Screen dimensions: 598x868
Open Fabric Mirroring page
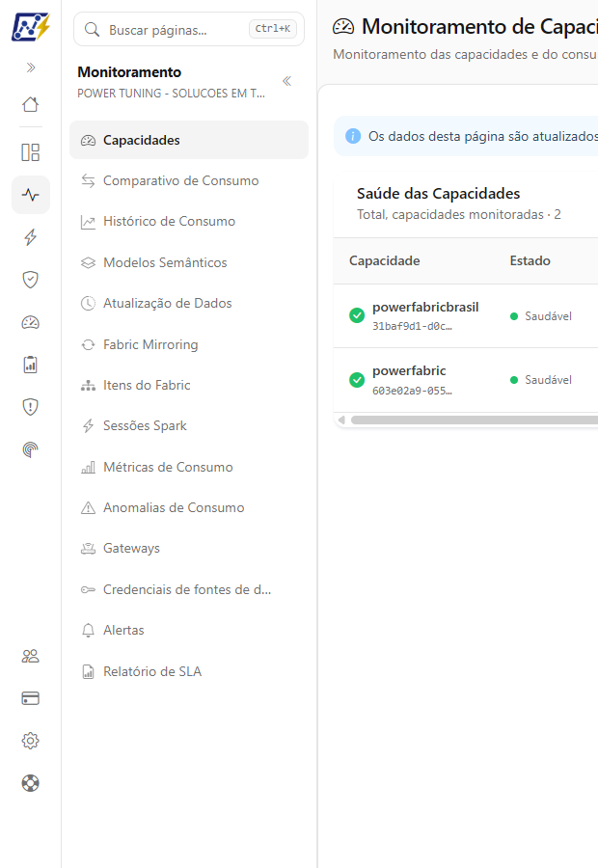pos(189,344)
